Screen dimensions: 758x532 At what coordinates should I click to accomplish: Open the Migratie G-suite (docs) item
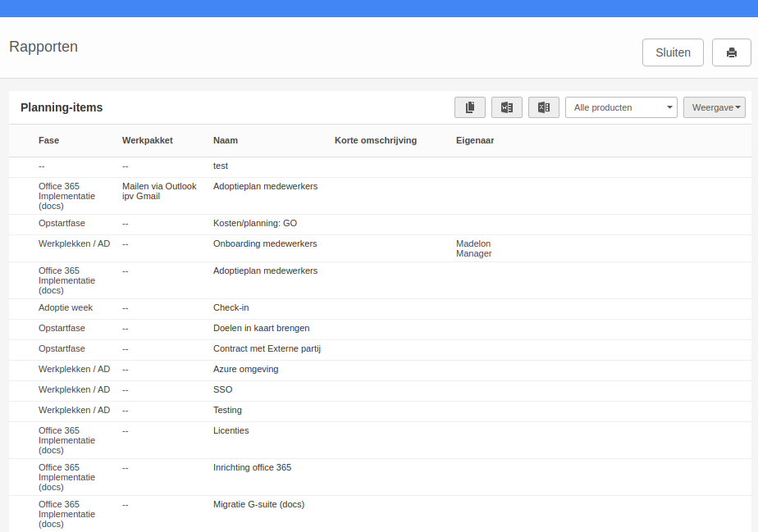pyautogui.click(x=258, y=504)
